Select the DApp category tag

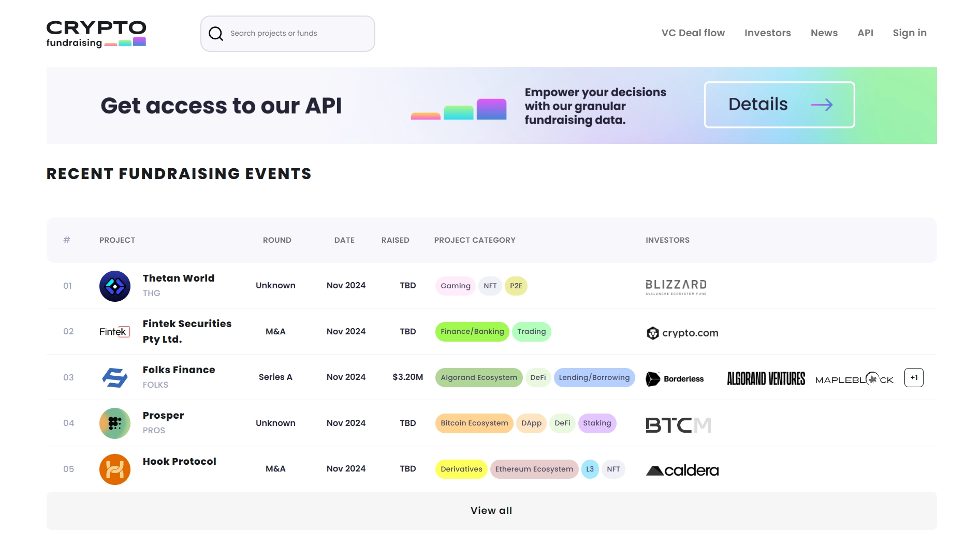[531, 423]
